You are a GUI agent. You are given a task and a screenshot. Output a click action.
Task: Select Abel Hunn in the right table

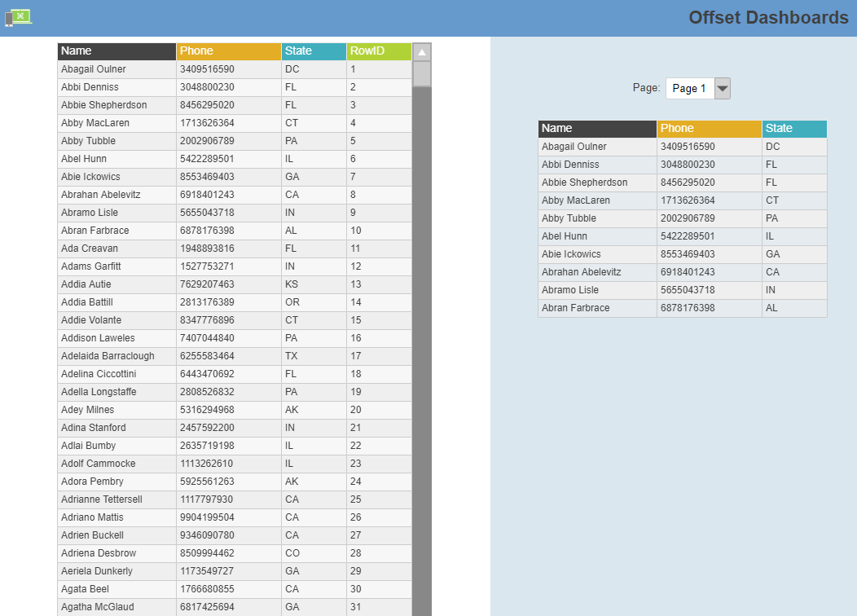pos(564,236)
